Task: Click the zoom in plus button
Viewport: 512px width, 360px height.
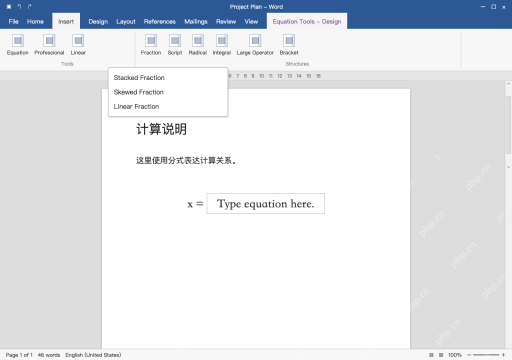Action: coord(503,355)
